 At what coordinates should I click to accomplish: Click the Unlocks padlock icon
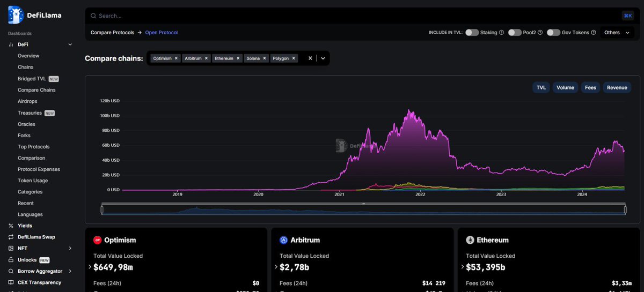pyautogui.click(x=11, y=260)
